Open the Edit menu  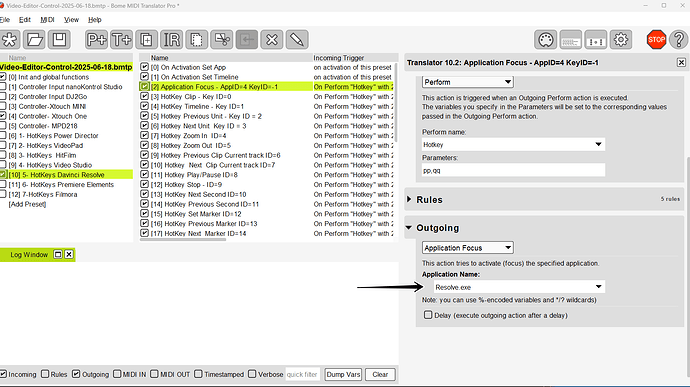pyautogui.click(x=25, y=20)
